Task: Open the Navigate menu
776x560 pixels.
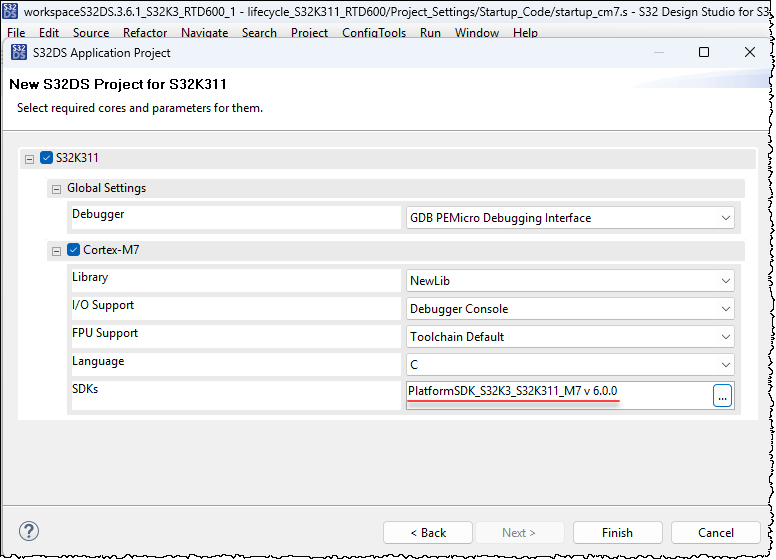Action: pos(204,33)
